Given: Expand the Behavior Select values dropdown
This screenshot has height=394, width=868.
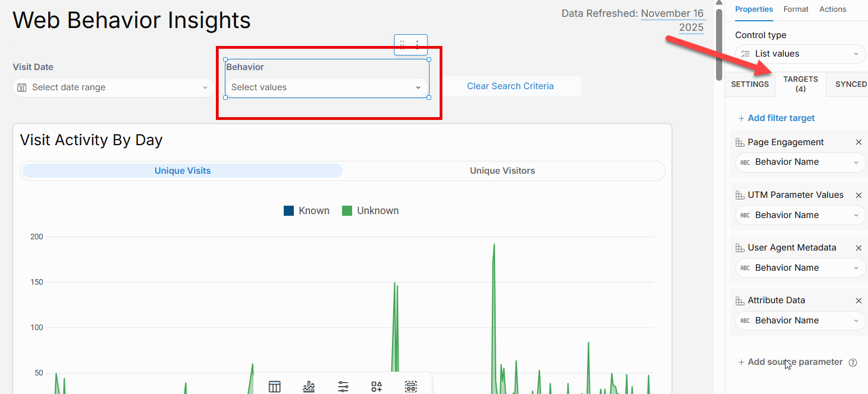Looking at the screenshot, I should point(326,87).
